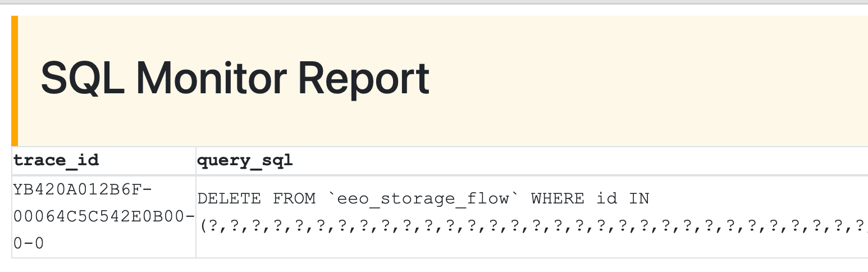The image size is (868, 272).
Task: Click the FROM keyword in the SQL statement
Action: (x=294, y=198)
